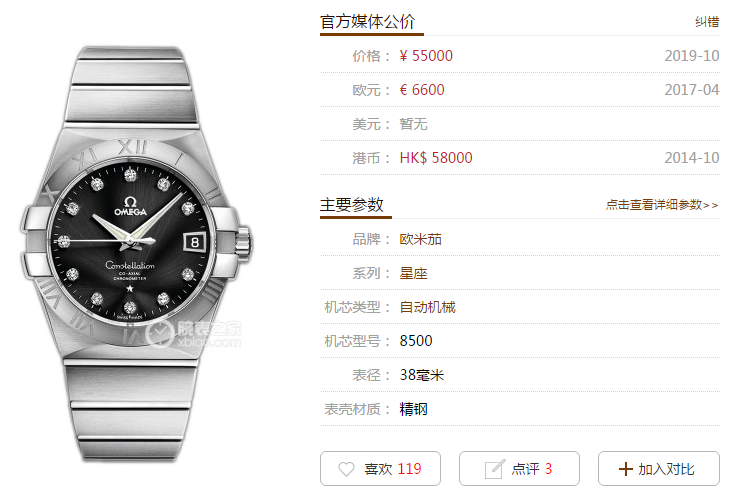This screenshot has height=503, width=730.
Task: Click the pencil review icon
Action: point(494,469)
